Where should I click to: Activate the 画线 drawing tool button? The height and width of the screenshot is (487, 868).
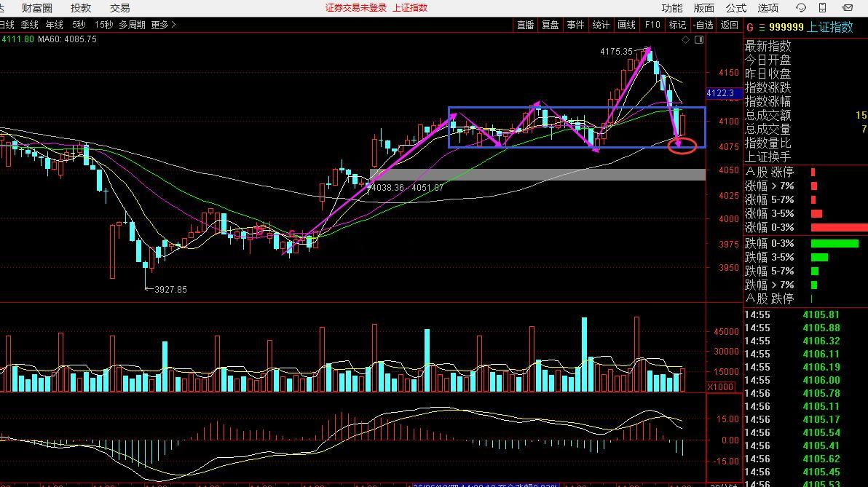coord(626,25)
